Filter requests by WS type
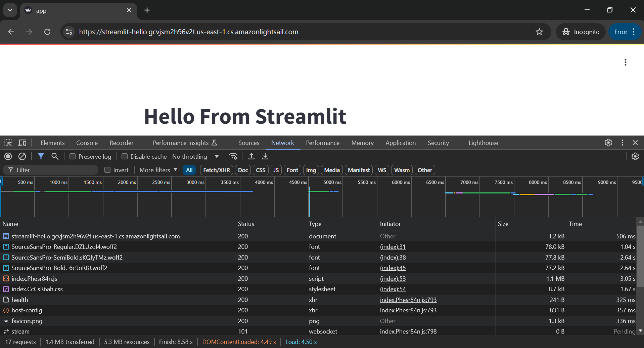The width and height of the screenshot is (644, 348). (382, 170)
